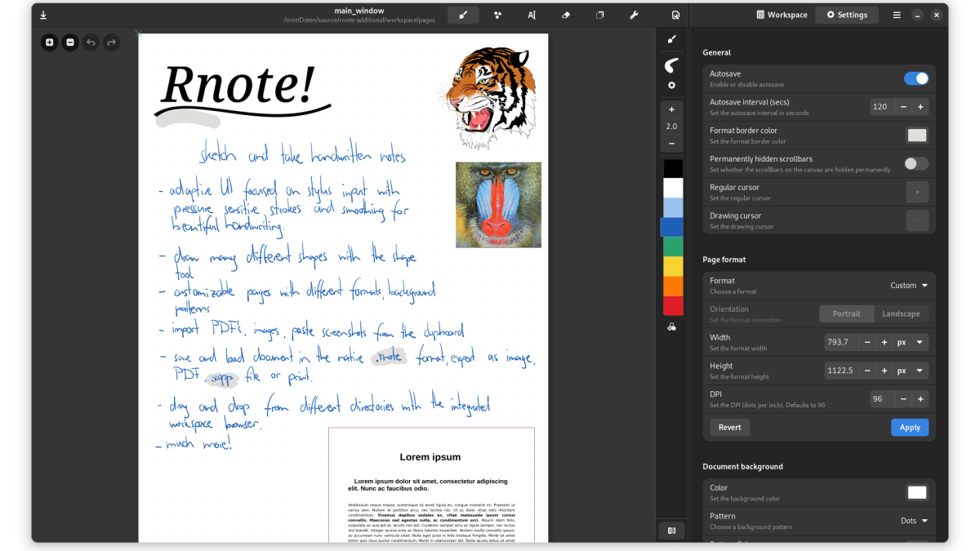Click the Width field 793.7

(x=840, y=342)
